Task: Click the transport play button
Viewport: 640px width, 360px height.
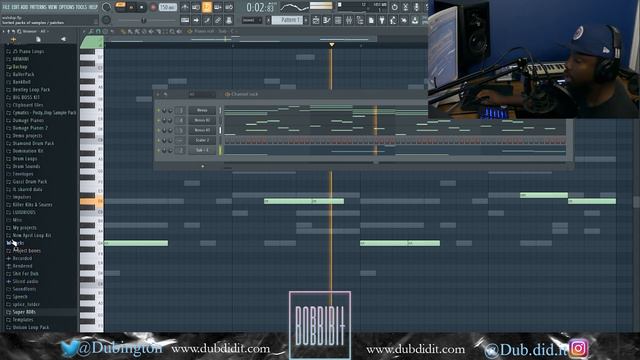Action: pyautogui.click(x=131, y=7)
